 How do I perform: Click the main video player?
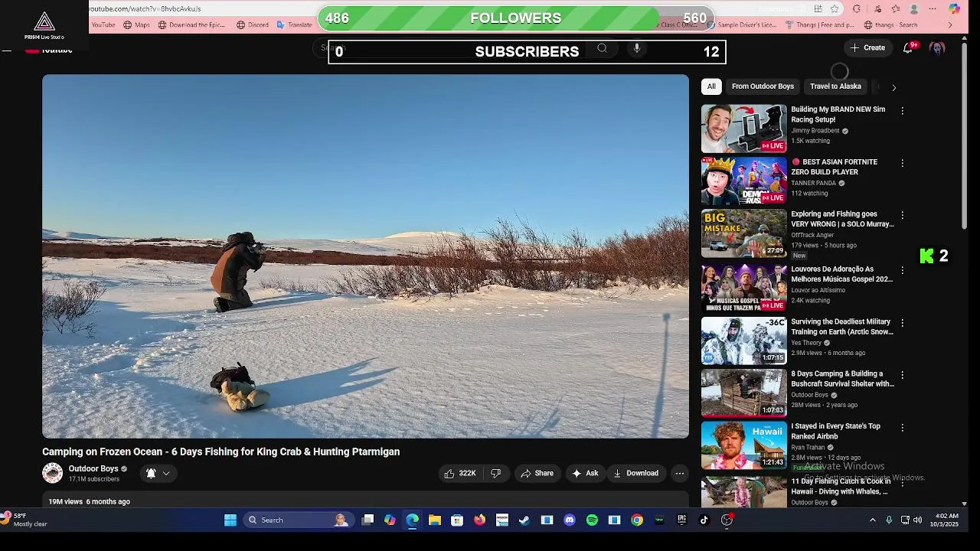365,256
